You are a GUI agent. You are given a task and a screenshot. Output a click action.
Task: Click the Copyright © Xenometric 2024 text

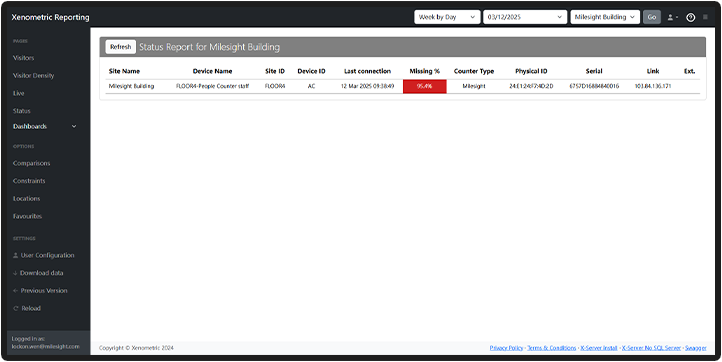136,348
